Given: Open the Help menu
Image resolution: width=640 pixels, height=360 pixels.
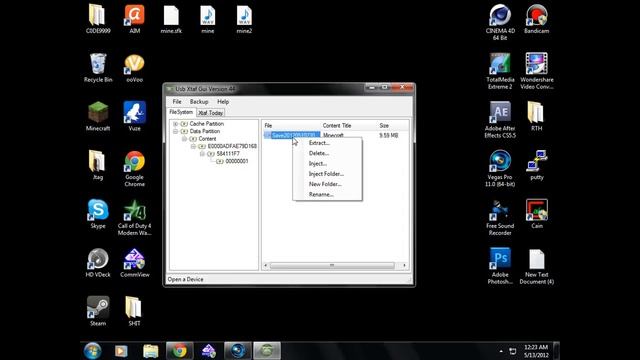Looking at the screenshot, I should coord(223,102).
